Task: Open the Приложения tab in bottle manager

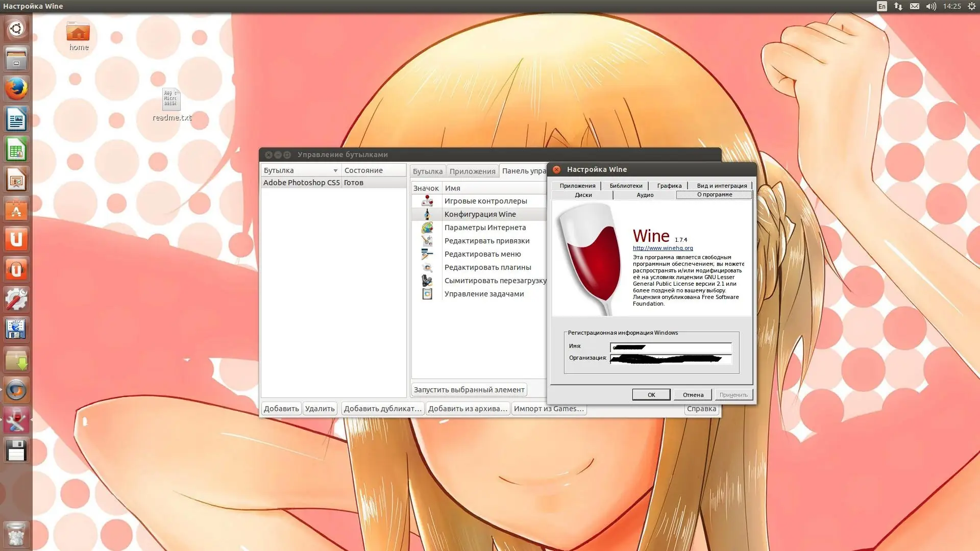Action: [472, 171]
